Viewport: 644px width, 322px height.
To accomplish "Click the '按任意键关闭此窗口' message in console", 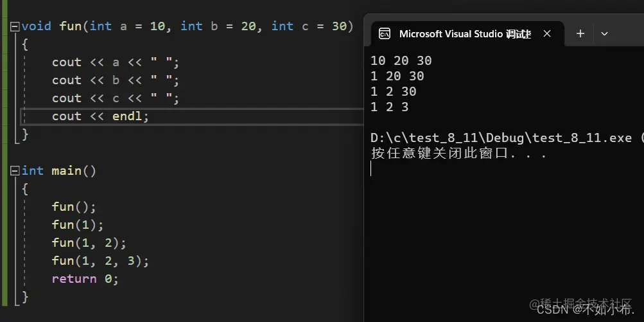I will coord(459,154).
